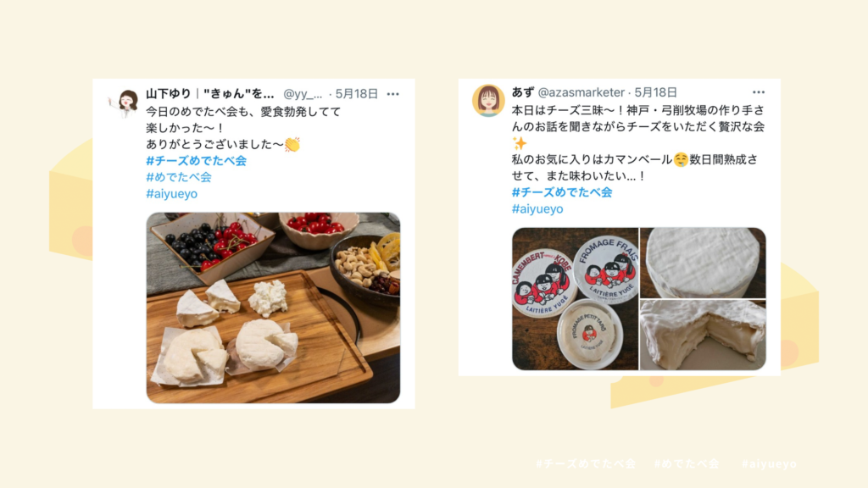Open #aiyueyo hashtag in left tweet
This screenshot has height=488, width=868.
[x=171, y=194]
